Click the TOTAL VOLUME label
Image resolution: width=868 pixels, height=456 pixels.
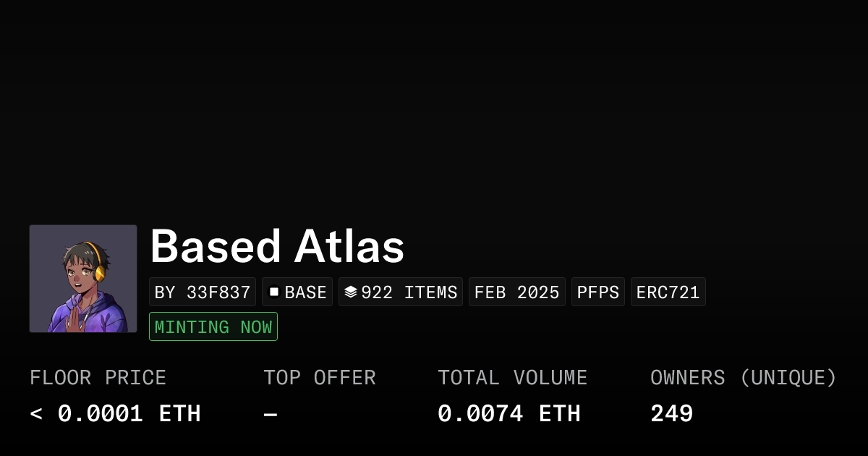[513, 378]
